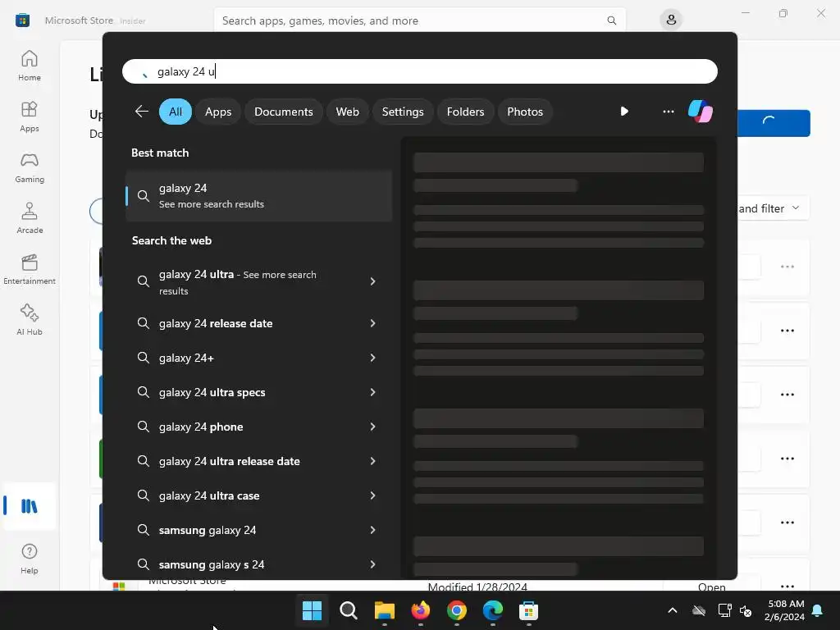
Task: Click Microsoft Store logo in title bar
Action: tap(22, 21)
